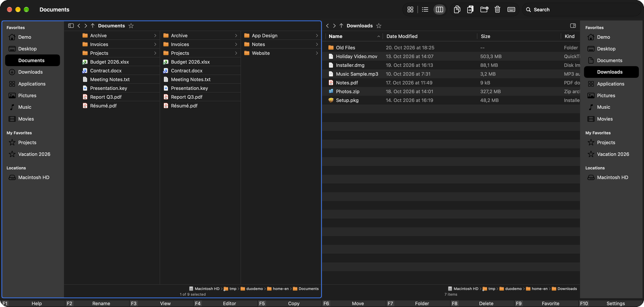The image size is (644, 307).
Task: Click the F8 Delete function button
Action: [x=482, y=303]
